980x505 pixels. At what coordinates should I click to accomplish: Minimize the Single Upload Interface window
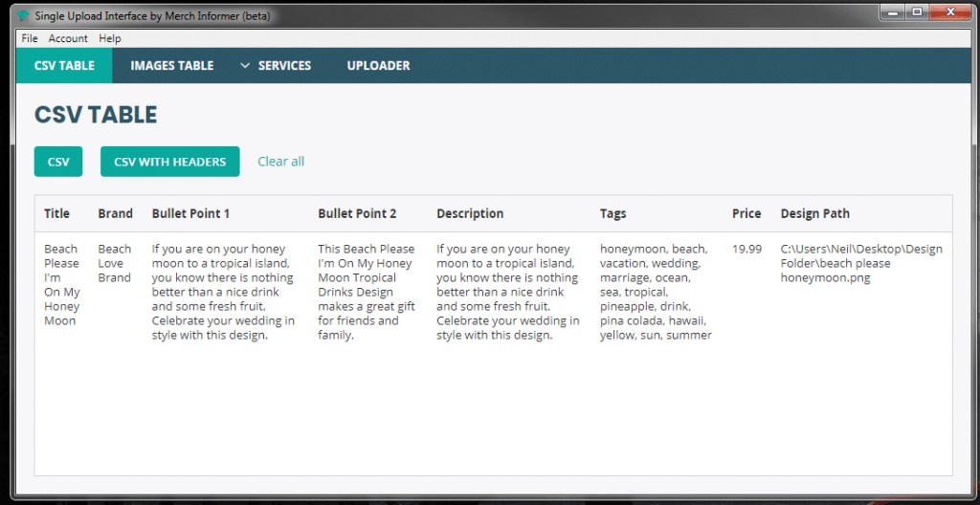893,11
